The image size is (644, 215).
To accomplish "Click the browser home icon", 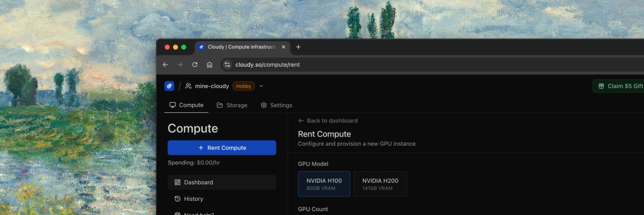I will coord(210,64).
